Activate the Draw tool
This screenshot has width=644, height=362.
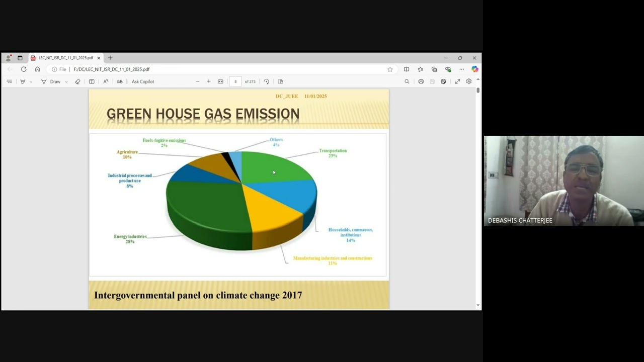click(x=51, y=81)
